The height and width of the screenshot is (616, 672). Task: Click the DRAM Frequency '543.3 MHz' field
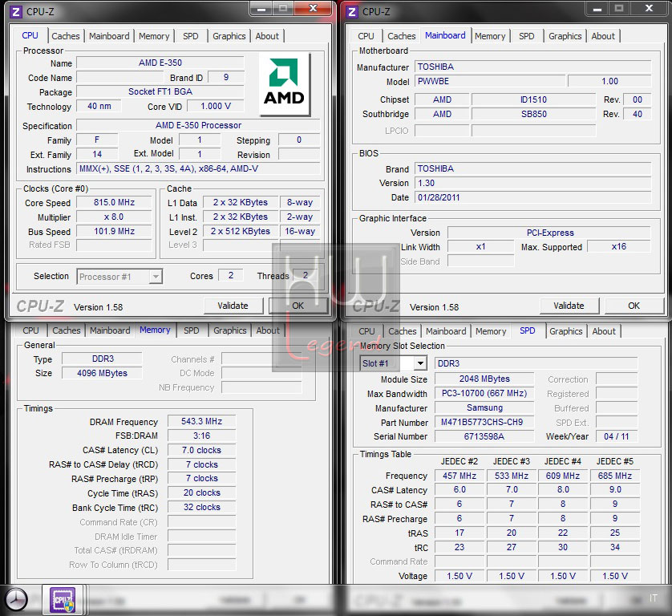(201, 421)
